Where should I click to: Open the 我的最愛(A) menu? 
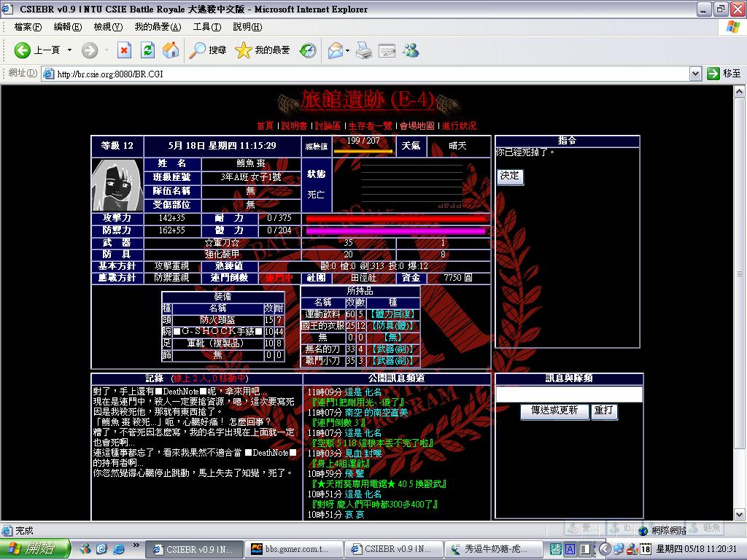(158, 27)
